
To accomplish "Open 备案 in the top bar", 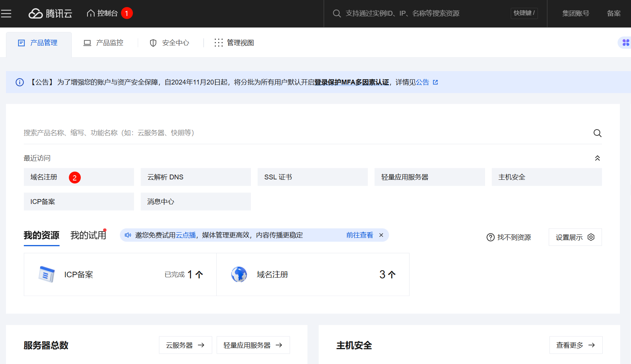I will coord(614,13).
